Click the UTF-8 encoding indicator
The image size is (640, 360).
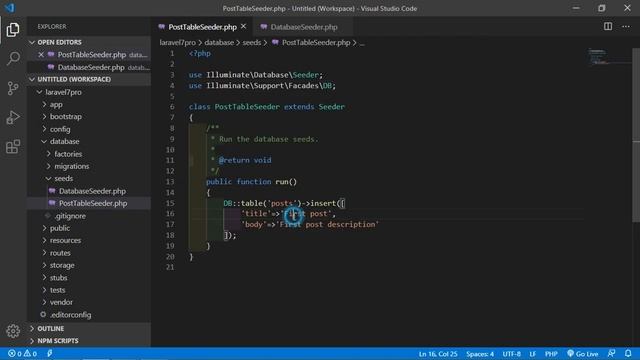[x=511, y=354]
